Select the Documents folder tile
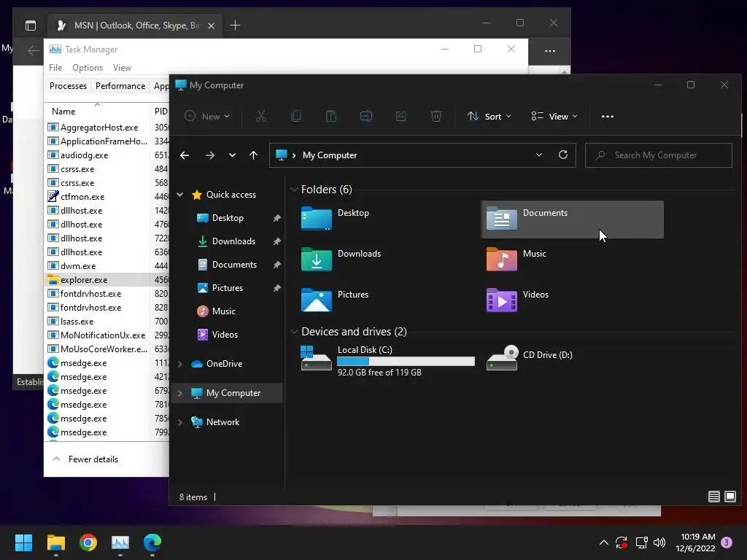This screenshot has width=747, height=560. (572, 219)
